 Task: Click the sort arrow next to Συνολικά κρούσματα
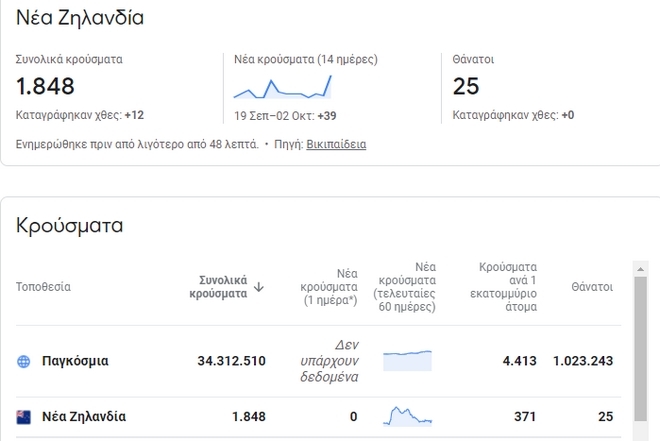tap(259, 287)
